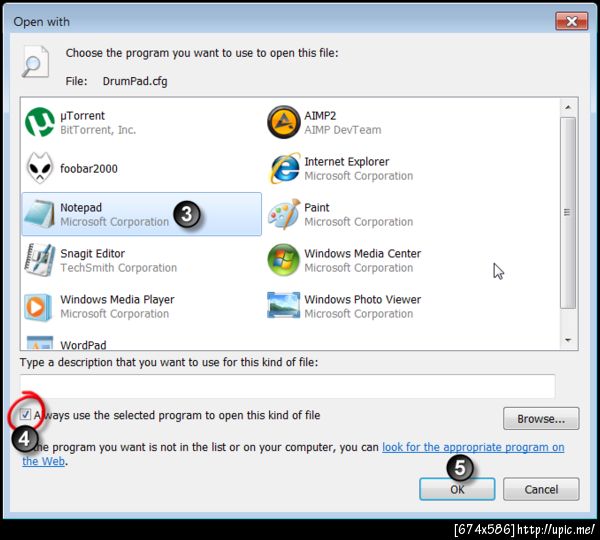Click the 'µTorrent' program name text
The image size is (600, 540).
click(82, 116)
